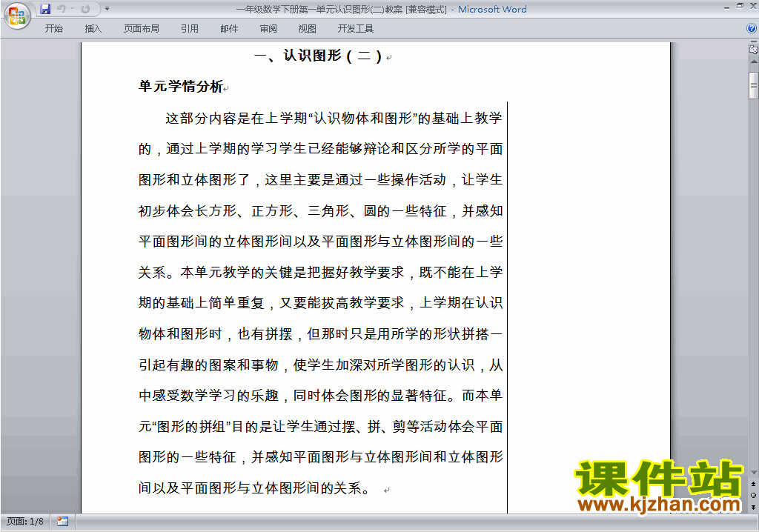Click the line starting 关系。本单元教学的关键
Viewport: 759px width, 532px height.
point(320,272)
